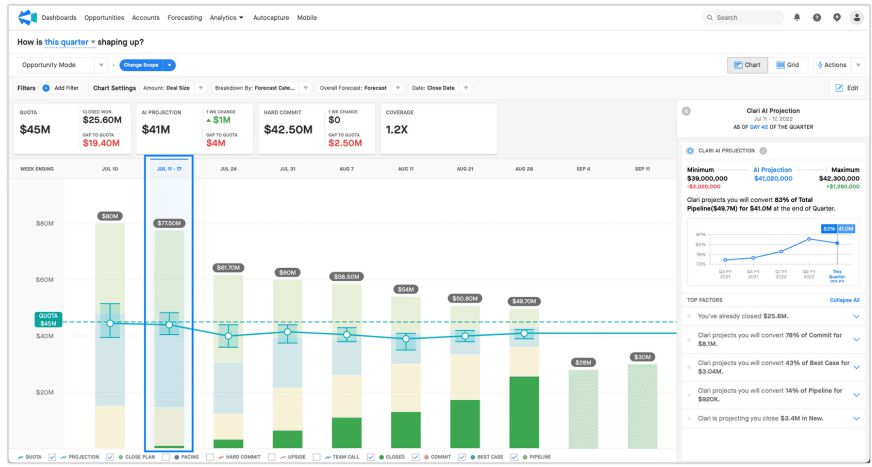Toggle checkbox between TEAM CALL and CLOSED legends

coord(370,457)
